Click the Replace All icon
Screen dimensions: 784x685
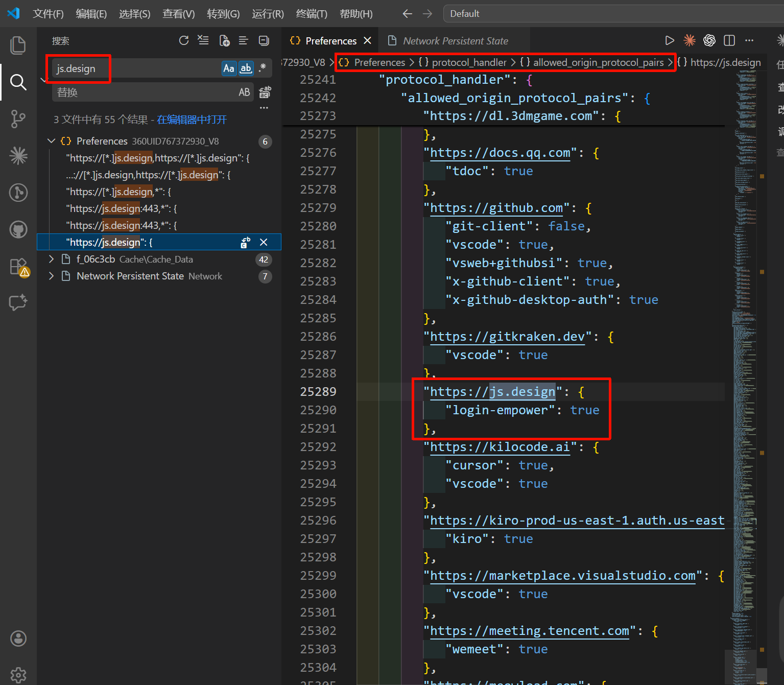click(265, 92)
